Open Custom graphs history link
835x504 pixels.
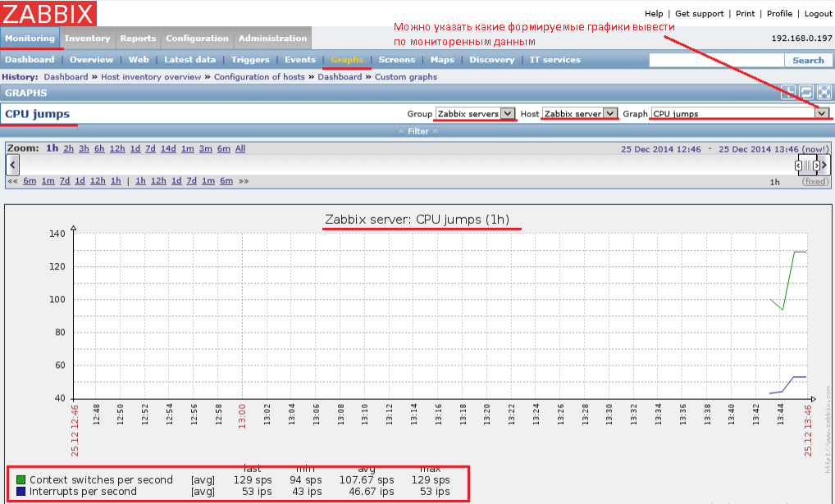click(406, 77)
